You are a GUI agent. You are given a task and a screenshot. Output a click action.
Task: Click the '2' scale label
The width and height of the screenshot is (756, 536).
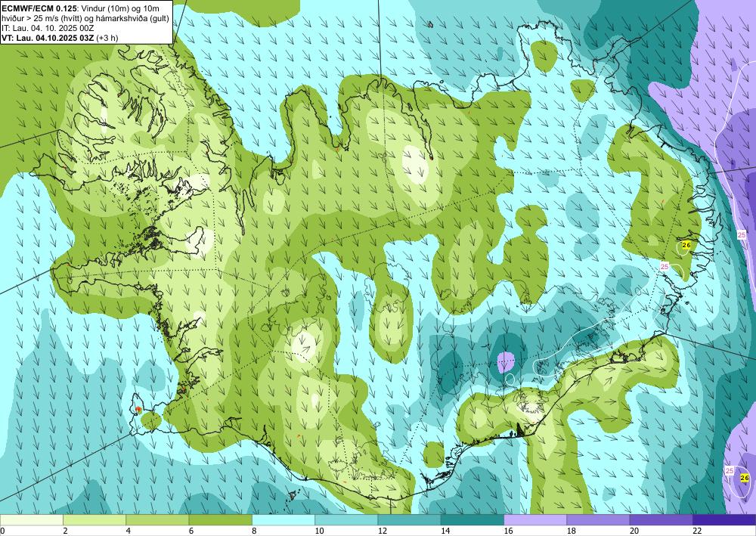click(x=65, y=531)
